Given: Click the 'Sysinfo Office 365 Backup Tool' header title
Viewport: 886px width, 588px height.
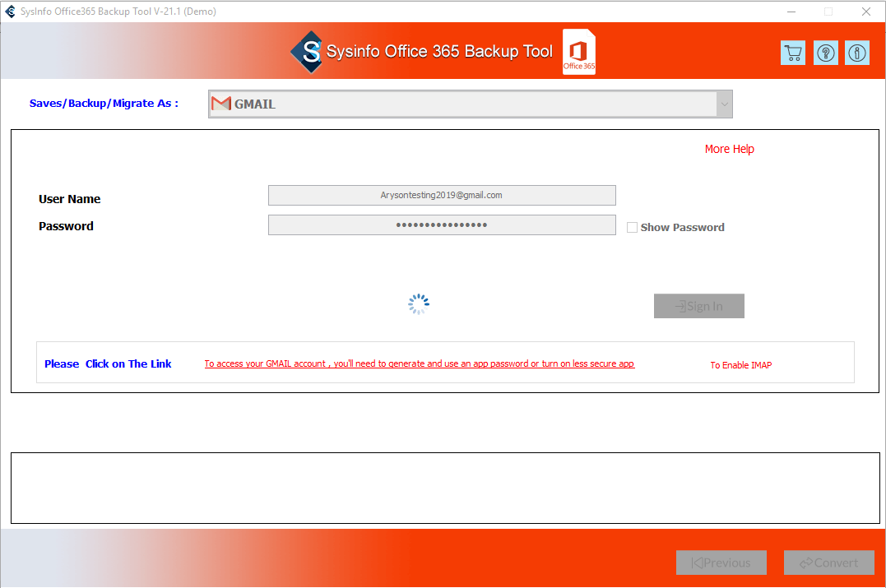Looking at the screenshot, I should click(439, 52).
